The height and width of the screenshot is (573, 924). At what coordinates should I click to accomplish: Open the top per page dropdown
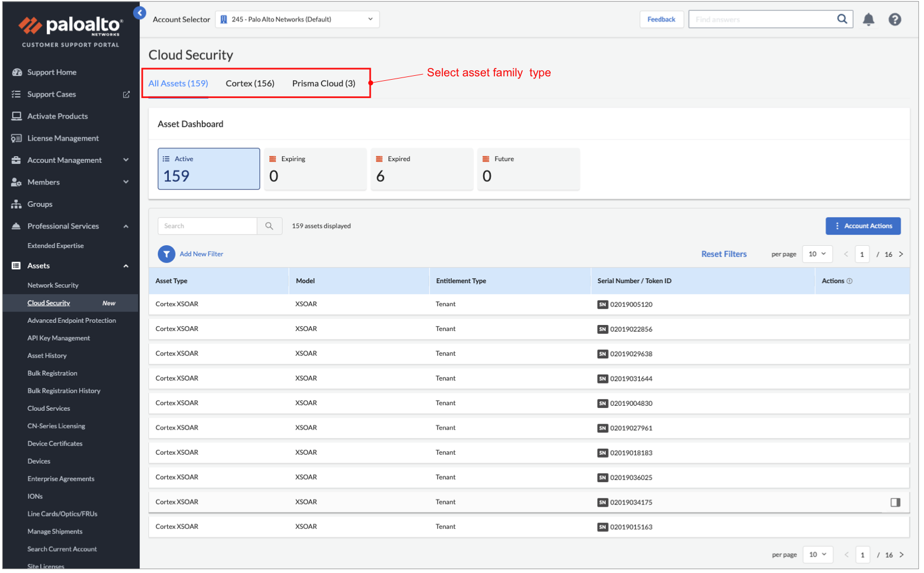pyautogui.click(x=817, y=254)
